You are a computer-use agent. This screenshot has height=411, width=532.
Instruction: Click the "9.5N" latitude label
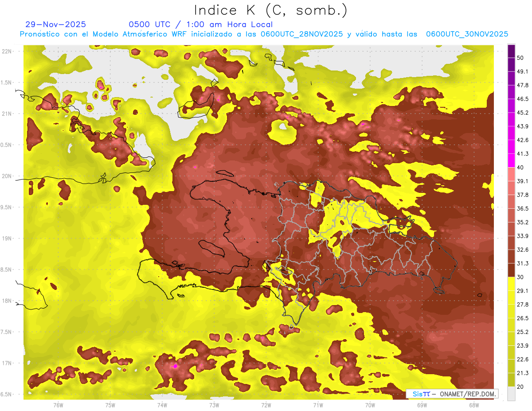(7, 207)
